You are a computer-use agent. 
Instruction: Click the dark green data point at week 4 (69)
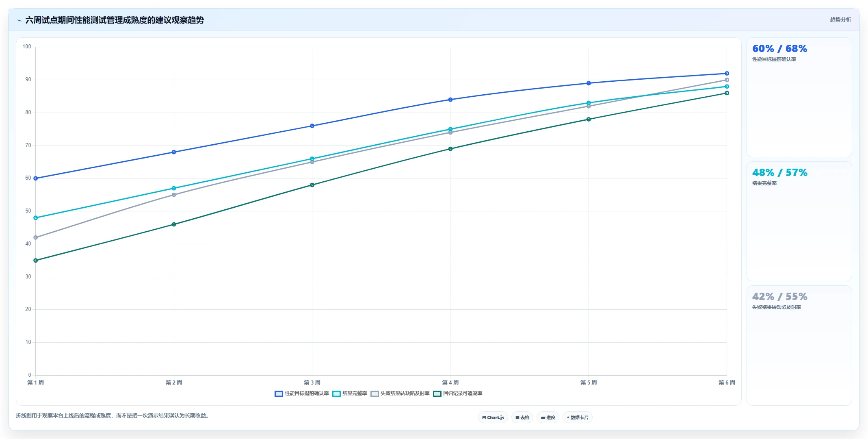click(450, 149)
